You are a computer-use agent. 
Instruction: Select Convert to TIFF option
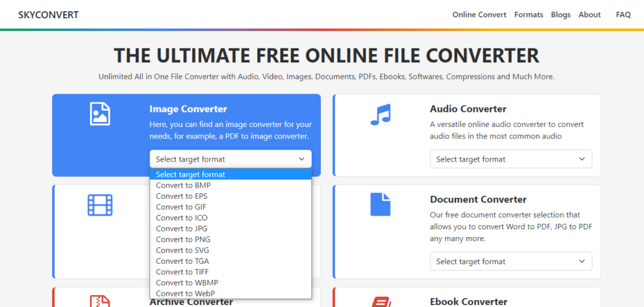184,272
